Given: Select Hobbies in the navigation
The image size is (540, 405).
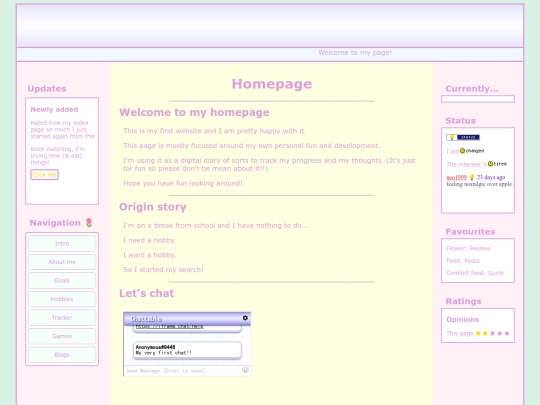Looking at the screenshot, I should pyautogui.click(x=62, y=299).
